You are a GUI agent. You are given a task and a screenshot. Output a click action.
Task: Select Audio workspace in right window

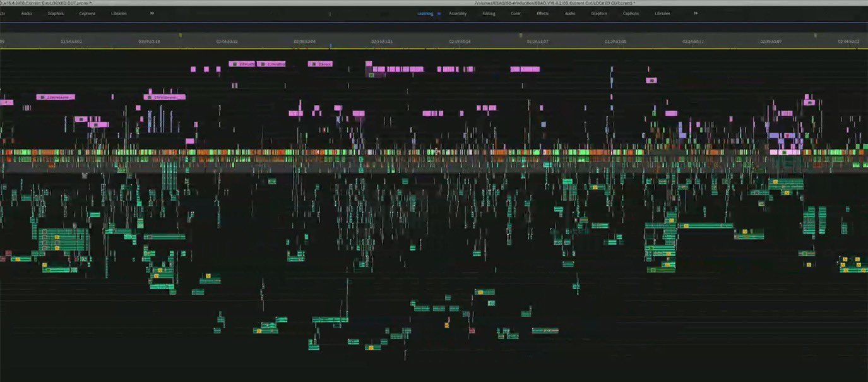[x=570, y=13]
